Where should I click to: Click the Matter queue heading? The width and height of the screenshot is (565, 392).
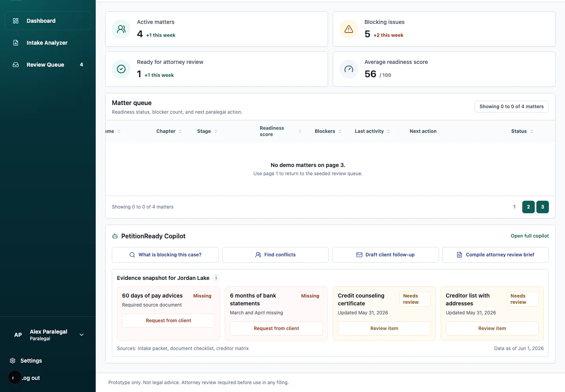click(132, 103)
